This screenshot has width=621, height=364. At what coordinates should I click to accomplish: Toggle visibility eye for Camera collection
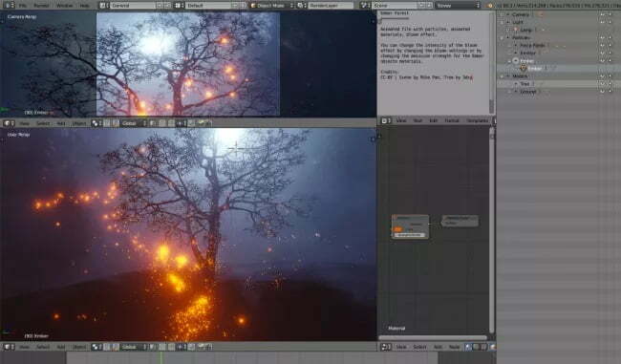click(603, 14)
